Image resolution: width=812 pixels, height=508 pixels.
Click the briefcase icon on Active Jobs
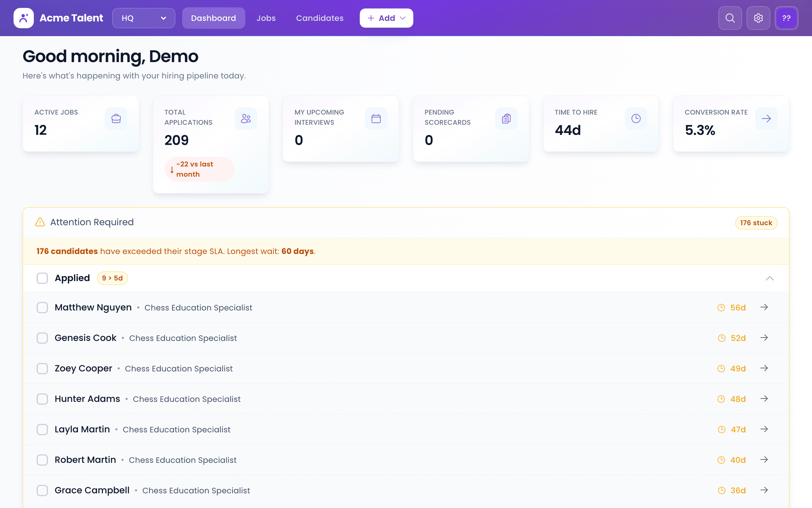coord(116,119)
